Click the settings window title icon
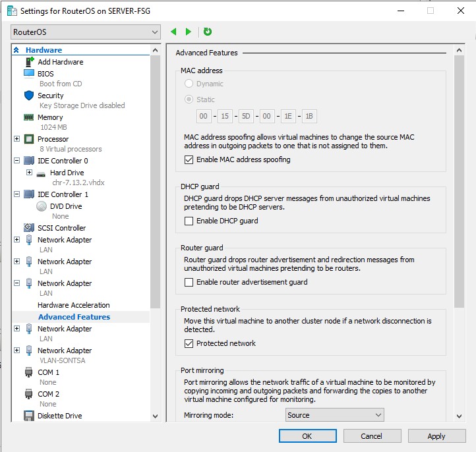 coord(12,11)
